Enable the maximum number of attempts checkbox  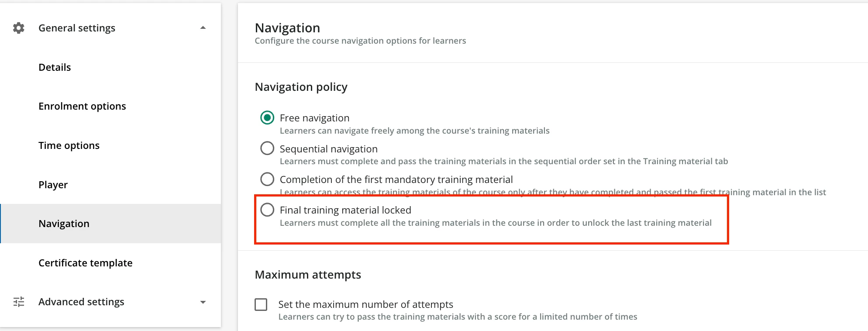pos(261,304)
